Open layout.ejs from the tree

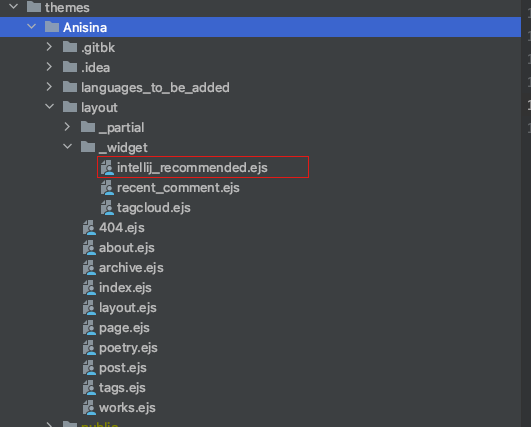click(128, 307)
